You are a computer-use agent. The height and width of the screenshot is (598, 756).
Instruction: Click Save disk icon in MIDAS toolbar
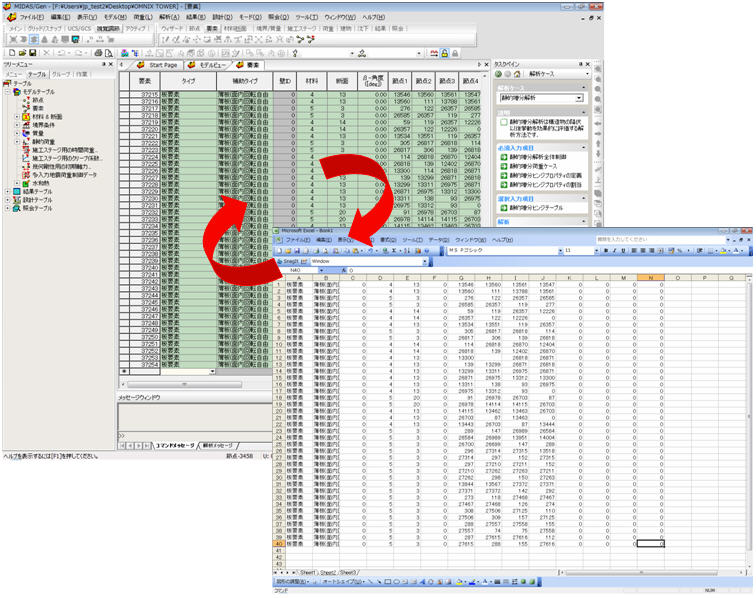(x=32, y=53)
